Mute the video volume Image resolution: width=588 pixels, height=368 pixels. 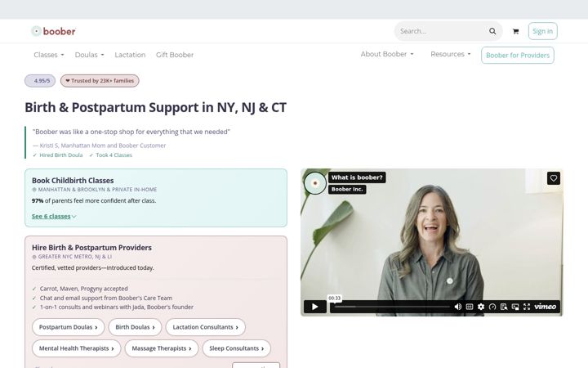pyautogui.click(x=458, y=307)
